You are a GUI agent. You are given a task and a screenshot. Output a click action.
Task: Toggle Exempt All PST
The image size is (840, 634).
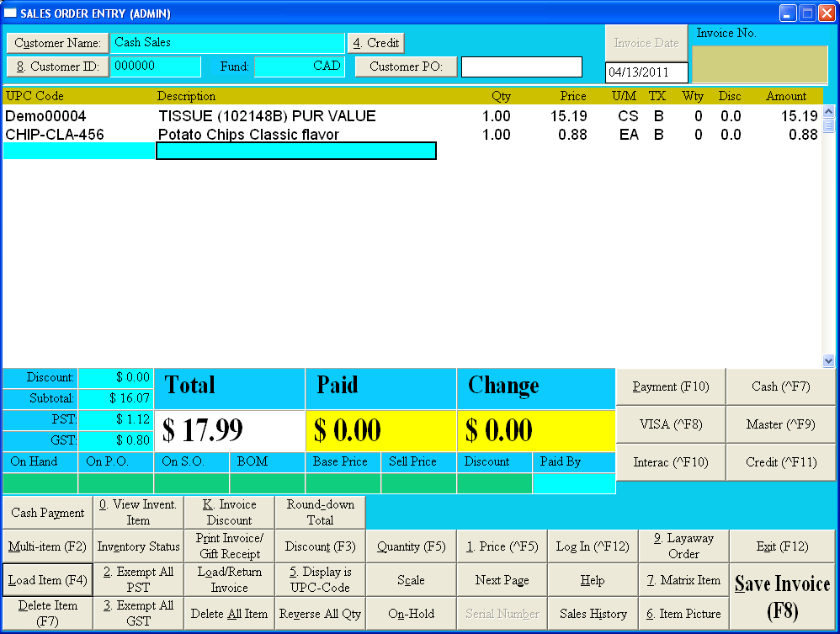138,579
